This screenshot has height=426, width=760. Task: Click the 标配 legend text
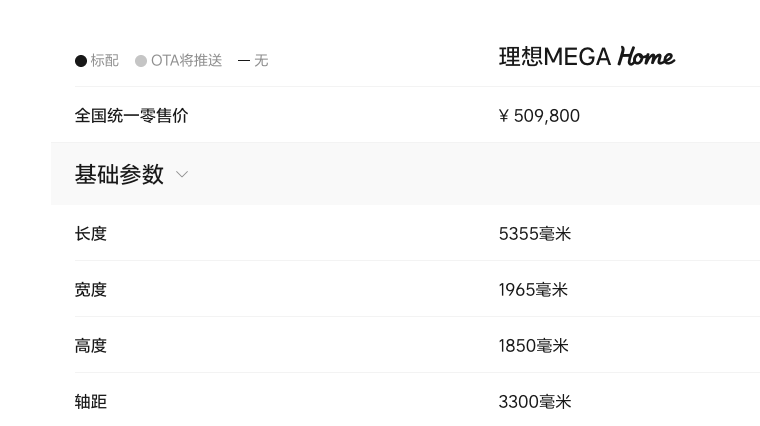[x=105, y=61]
